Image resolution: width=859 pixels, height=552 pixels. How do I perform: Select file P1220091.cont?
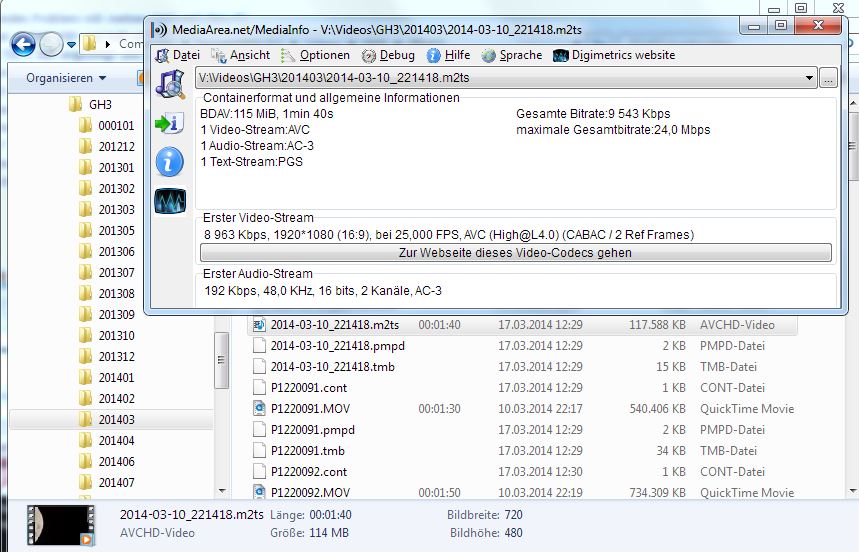[x=523, y=388]
